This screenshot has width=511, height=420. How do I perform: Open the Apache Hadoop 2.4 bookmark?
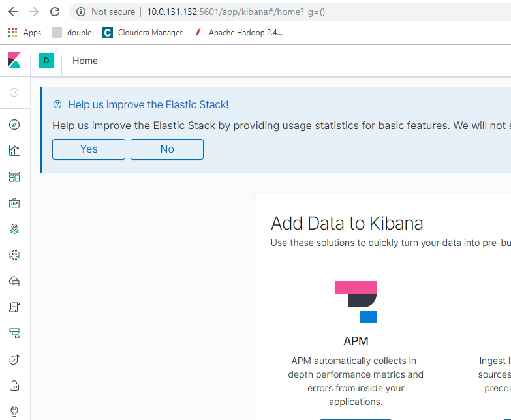tap(239, 33)
